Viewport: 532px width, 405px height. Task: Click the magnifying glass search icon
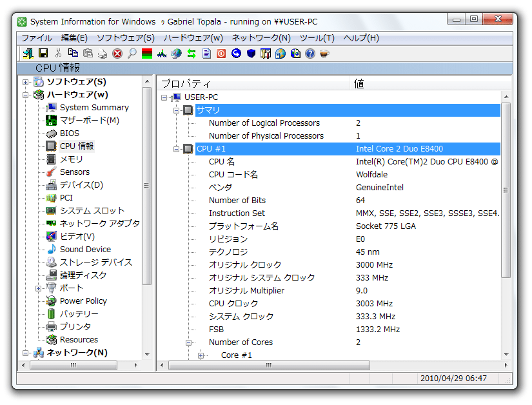(x=132, y=54)
